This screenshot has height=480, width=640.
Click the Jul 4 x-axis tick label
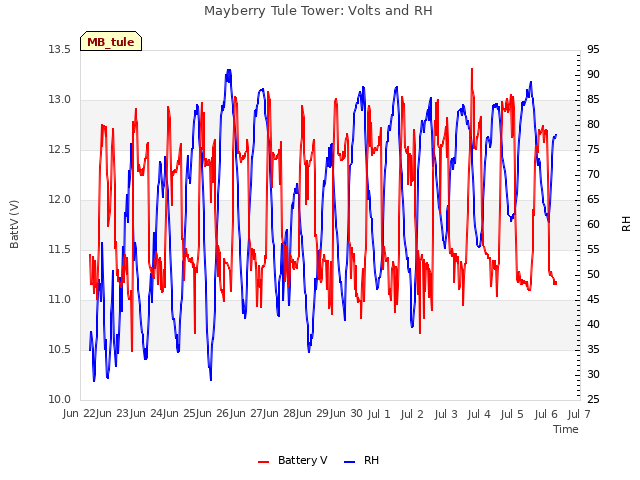coord(479,414)
